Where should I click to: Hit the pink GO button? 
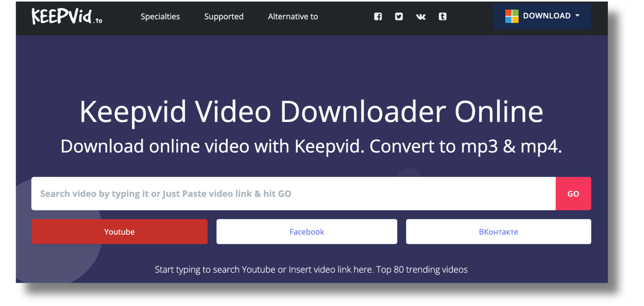pos(573,194)
